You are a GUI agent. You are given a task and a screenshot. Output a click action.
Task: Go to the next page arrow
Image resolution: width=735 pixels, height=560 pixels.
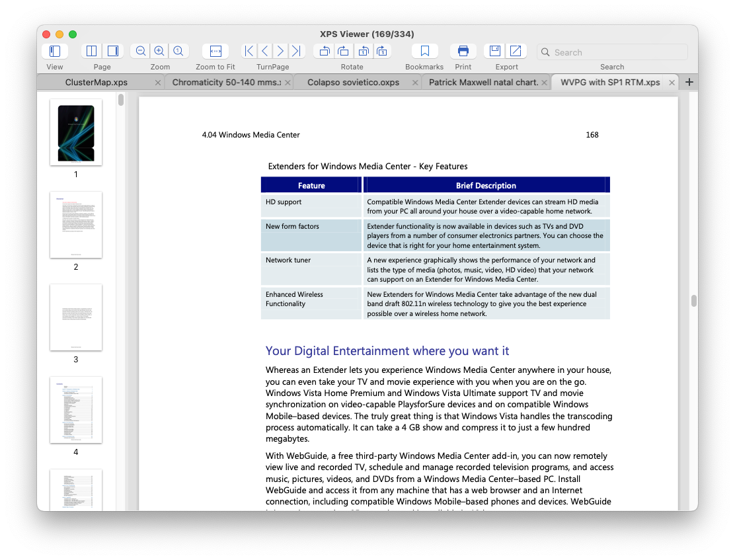pos(280,51)
